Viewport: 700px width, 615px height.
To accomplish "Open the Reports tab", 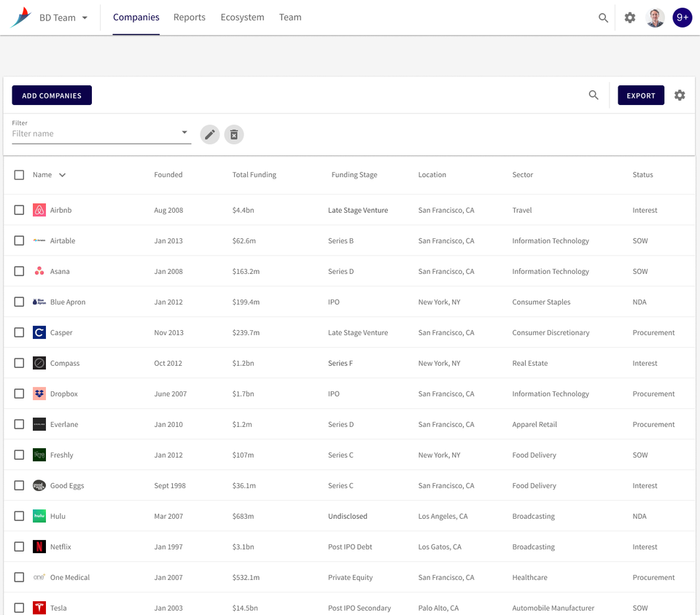I will (x=190, y=17).
